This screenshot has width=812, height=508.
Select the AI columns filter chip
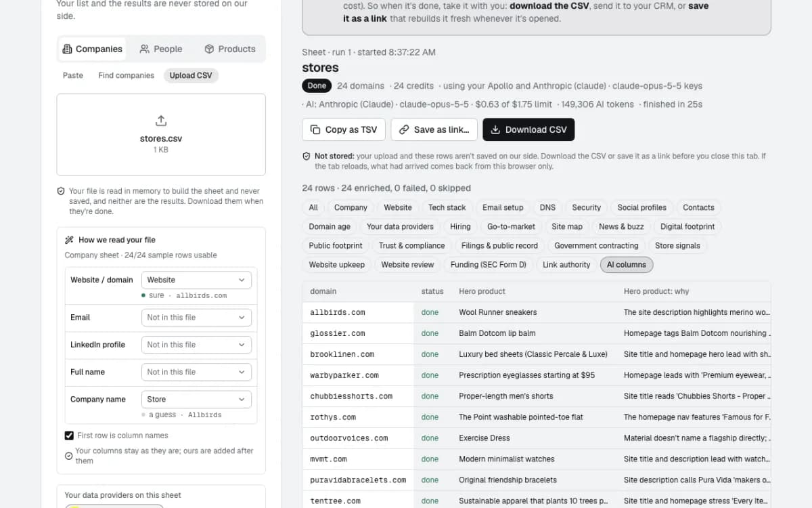pyautogui.click(x=627, y=265)
